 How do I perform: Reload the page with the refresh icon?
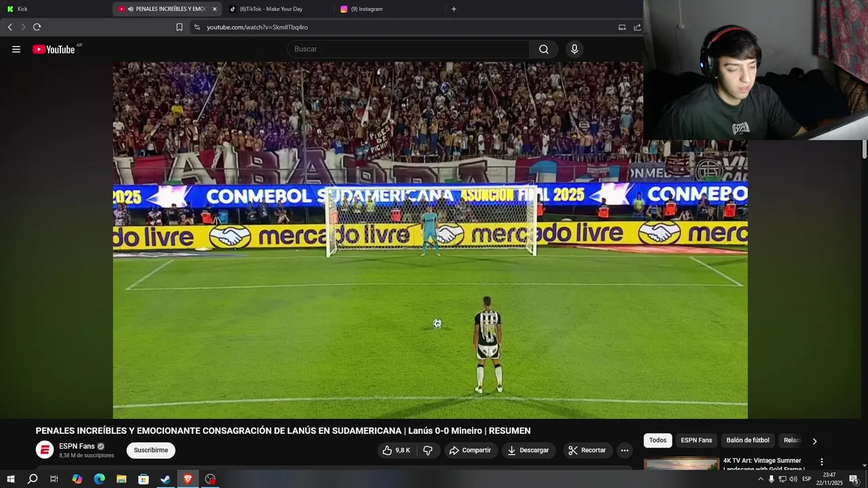click(x=37, y=27)
